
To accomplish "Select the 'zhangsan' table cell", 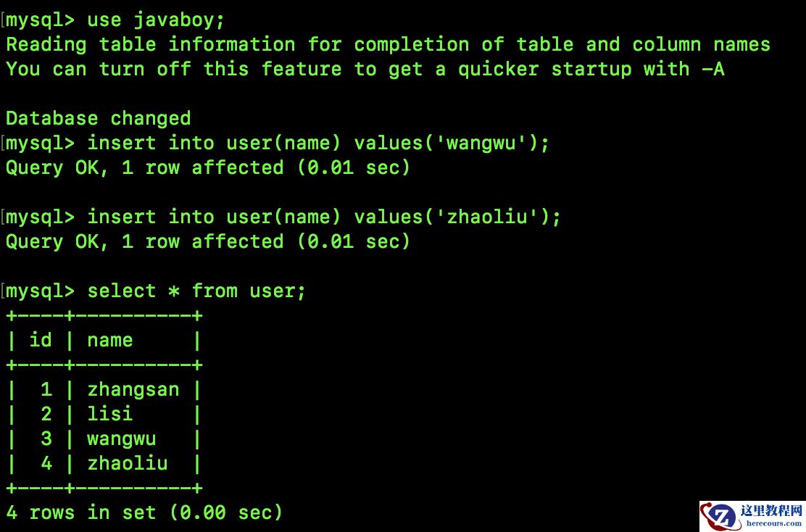I will [133, 389].
